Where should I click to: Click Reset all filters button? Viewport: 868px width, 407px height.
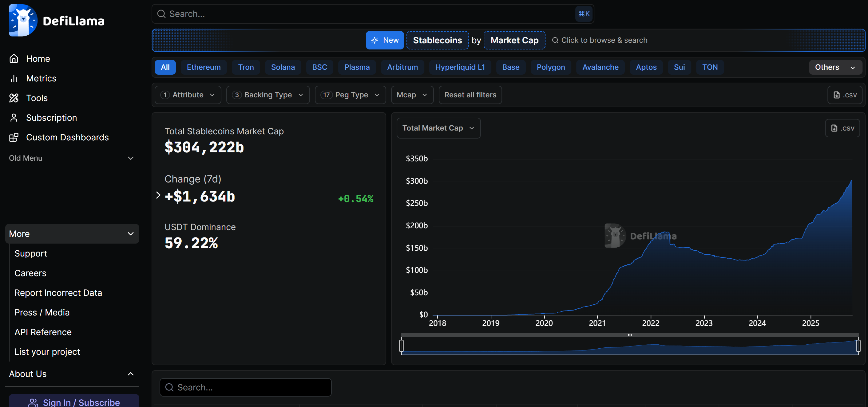(x=470, y=95)
